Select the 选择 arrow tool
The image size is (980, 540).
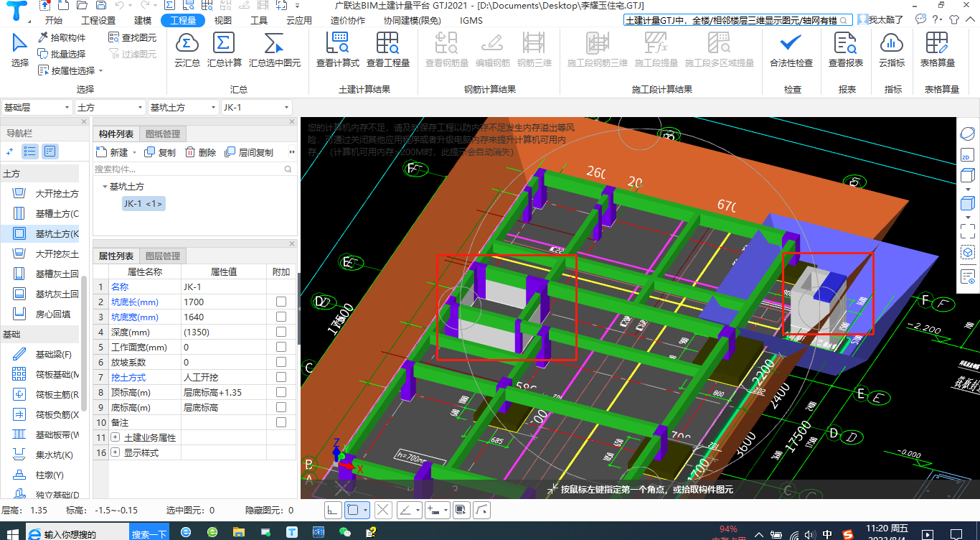coord(19,50)
